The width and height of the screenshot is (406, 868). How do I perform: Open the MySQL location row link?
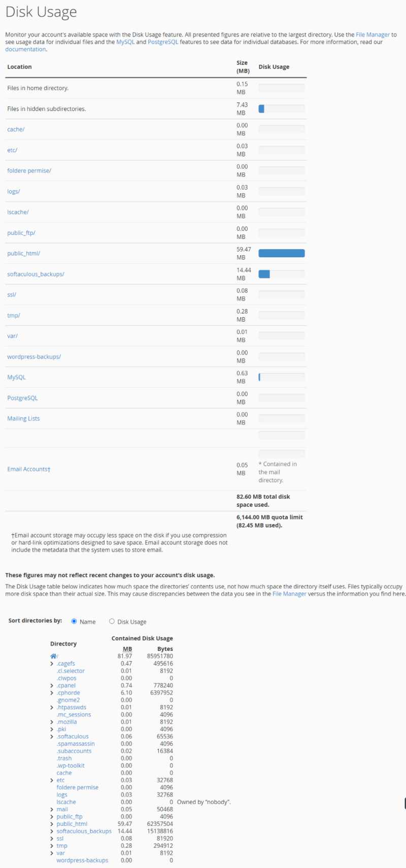[x=16, y=377]
